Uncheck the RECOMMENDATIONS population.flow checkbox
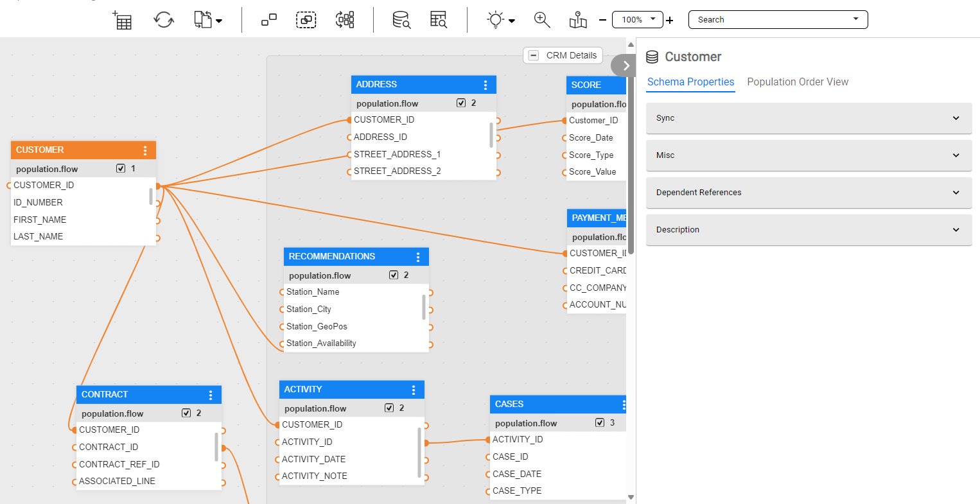This screenshot has width=980, height=504. tap(394, 275)
